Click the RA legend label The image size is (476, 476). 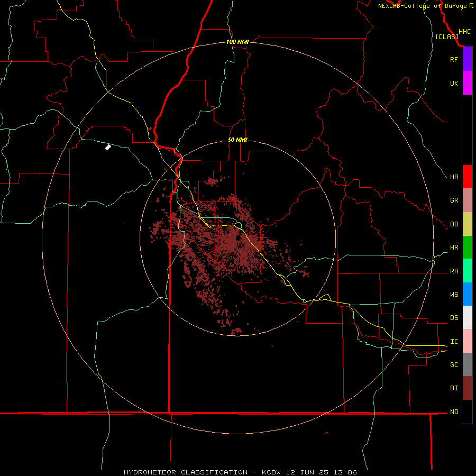coord(454,271)
